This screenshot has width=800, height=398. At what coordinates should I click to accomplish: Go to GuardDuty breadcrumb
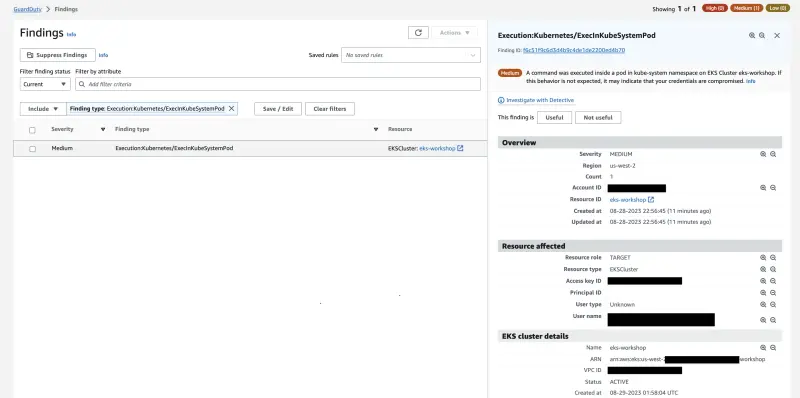(28, 9)
